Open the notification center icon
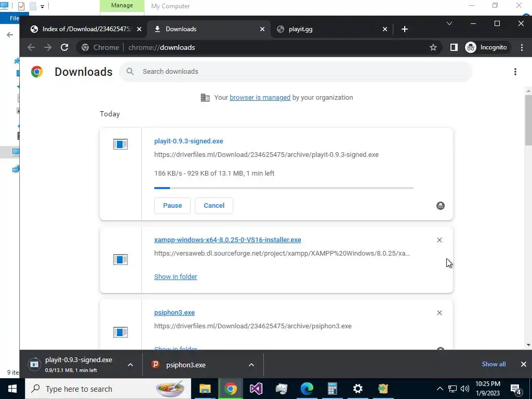 click(516, 389)
